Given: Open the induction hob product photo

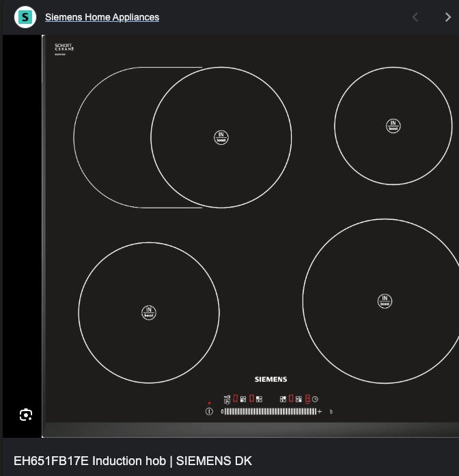Looking at the screenshot, I should coord(250,236).
